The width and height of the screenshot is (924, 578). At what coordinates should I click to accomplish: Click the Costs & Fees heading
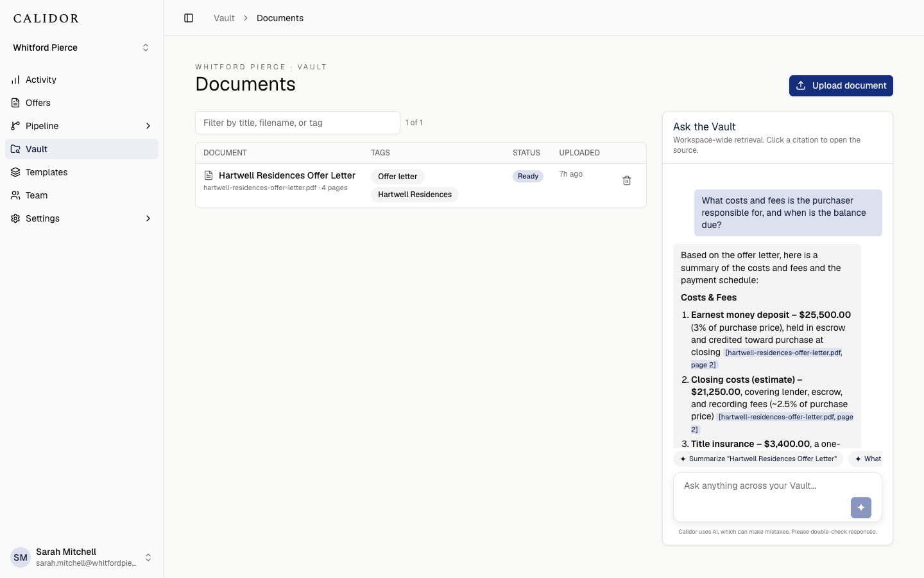[x=708, y=297]
